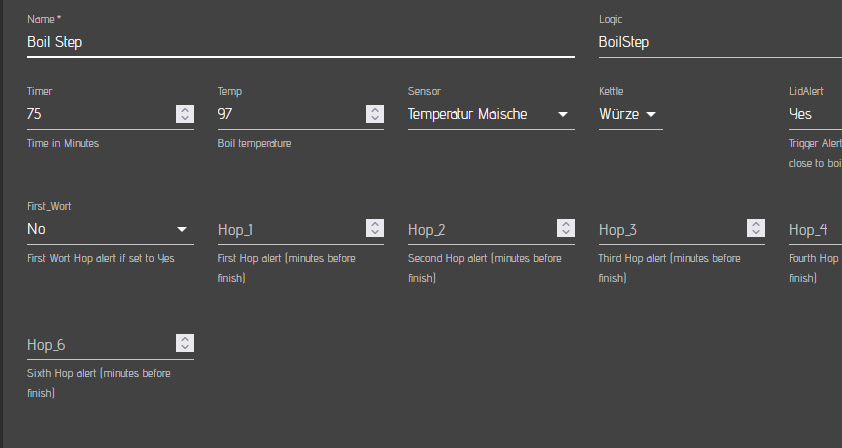Open the Sensor dropdown Temperatur Maische

click(490, 114)
